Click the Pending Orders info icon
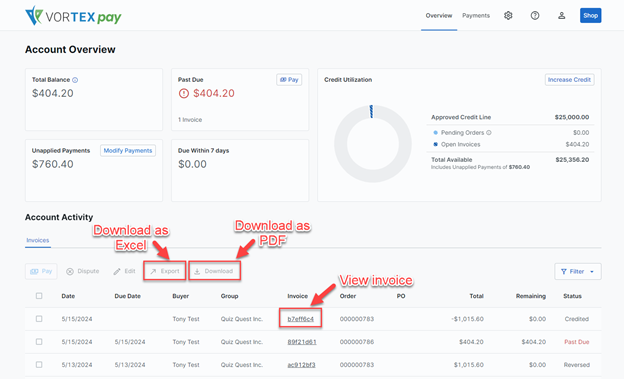The image size is (624, 379). (x=489, y=133)
